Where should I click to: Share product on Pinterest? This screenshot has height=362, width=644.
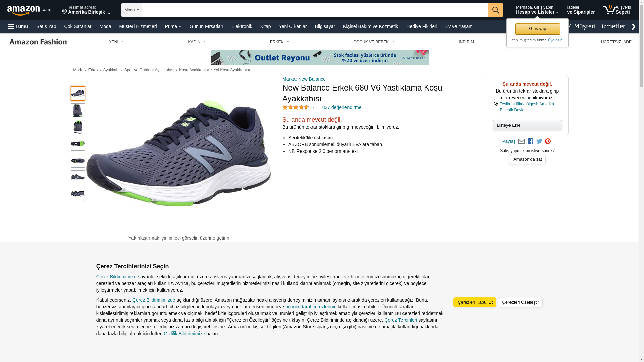(x=548, y=141)
